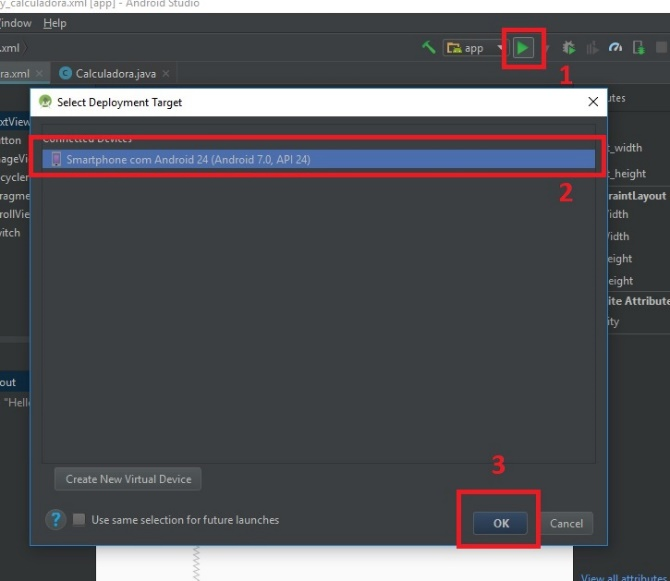Click Cancel in Select Deployment Target
This screenshot has height=581, width=670.
tap(566, 523)
